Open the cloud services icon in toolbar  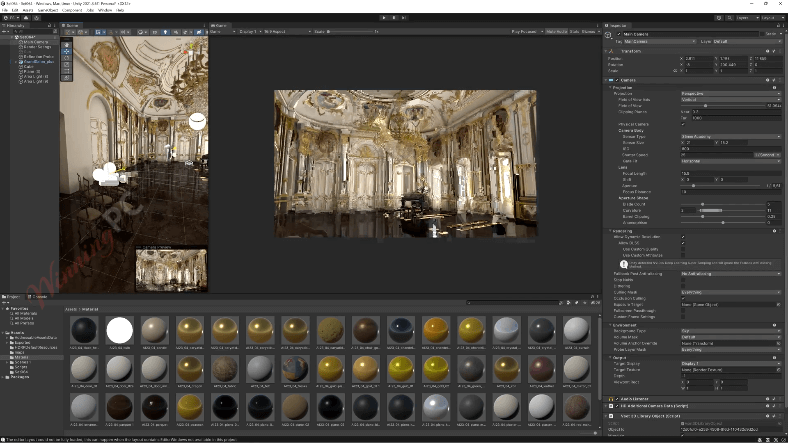26,18
